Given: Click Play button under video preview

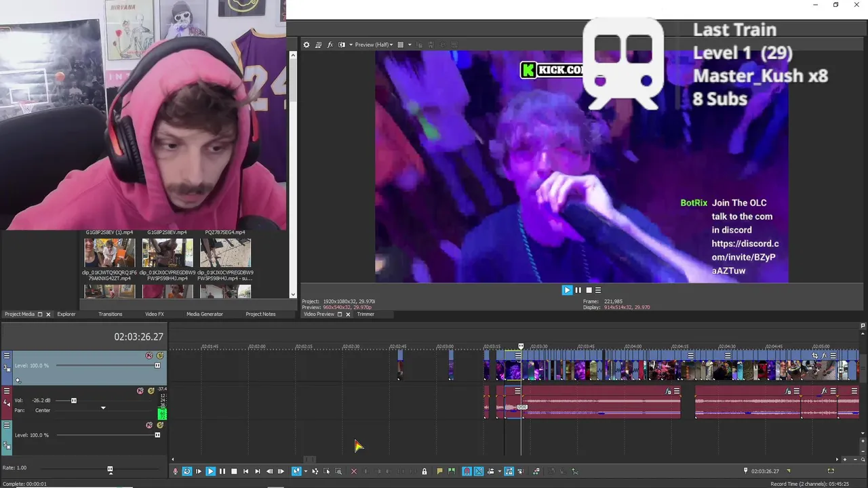Looking at the screenshot, I should point(567,290).
